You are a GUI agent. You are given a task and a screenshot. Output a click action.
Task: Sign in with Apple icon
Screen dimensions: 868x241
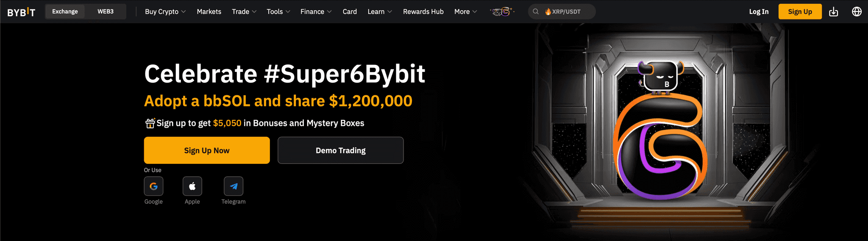click(x=192, y=186)
